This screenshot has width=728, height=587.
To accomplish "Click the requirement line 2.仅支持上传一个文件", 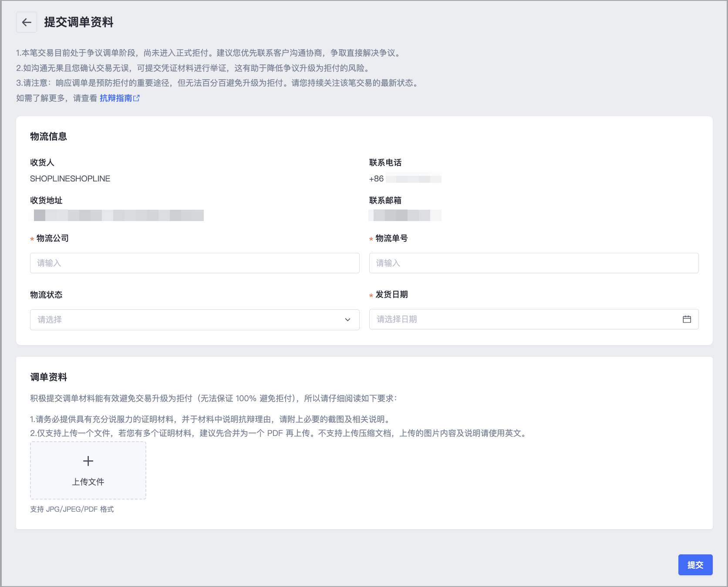I will pos(280,433).
